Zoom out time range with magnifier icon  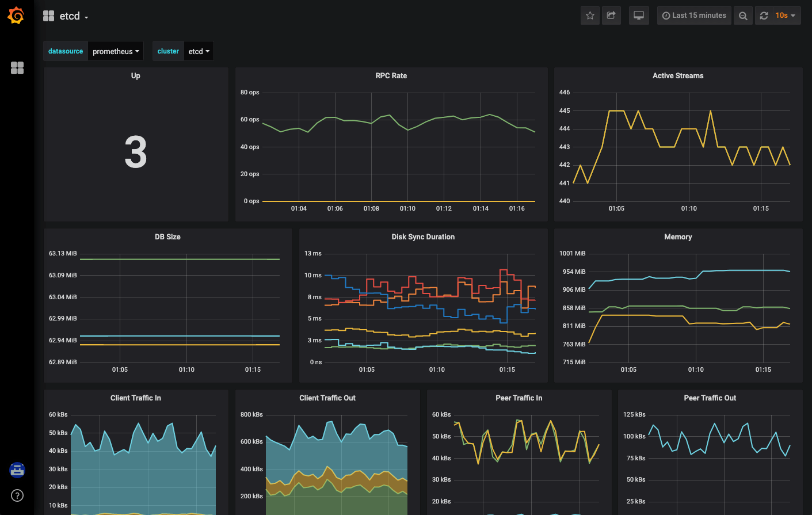pos(742,16)
